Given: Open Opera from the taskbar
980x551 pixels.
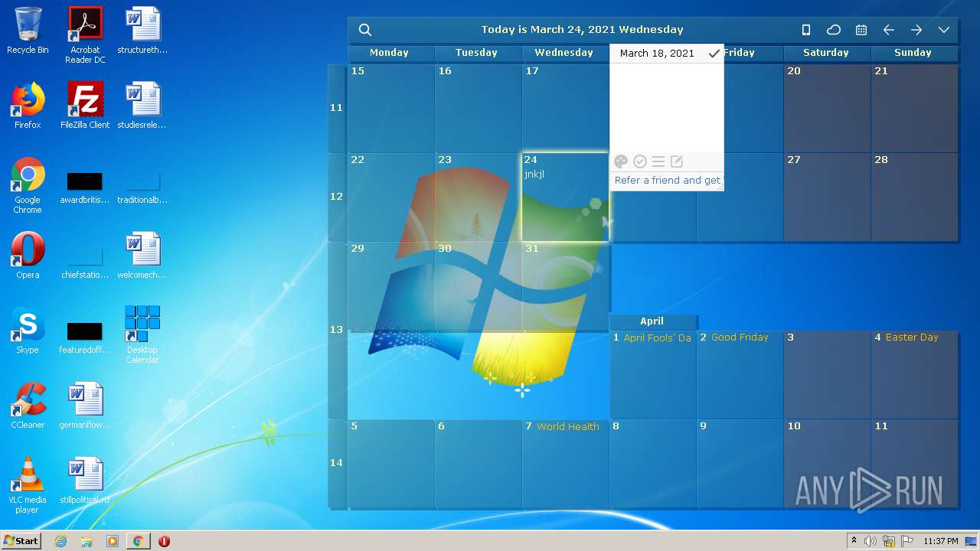Looking at the screenshot, I should point(164,541).
